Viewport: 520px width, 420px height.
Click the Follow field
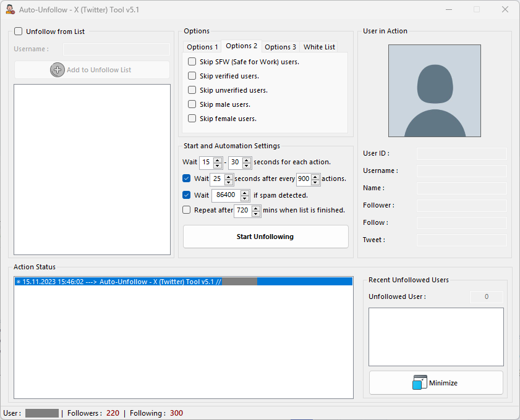pyautogui.click(x=462, y=222)
